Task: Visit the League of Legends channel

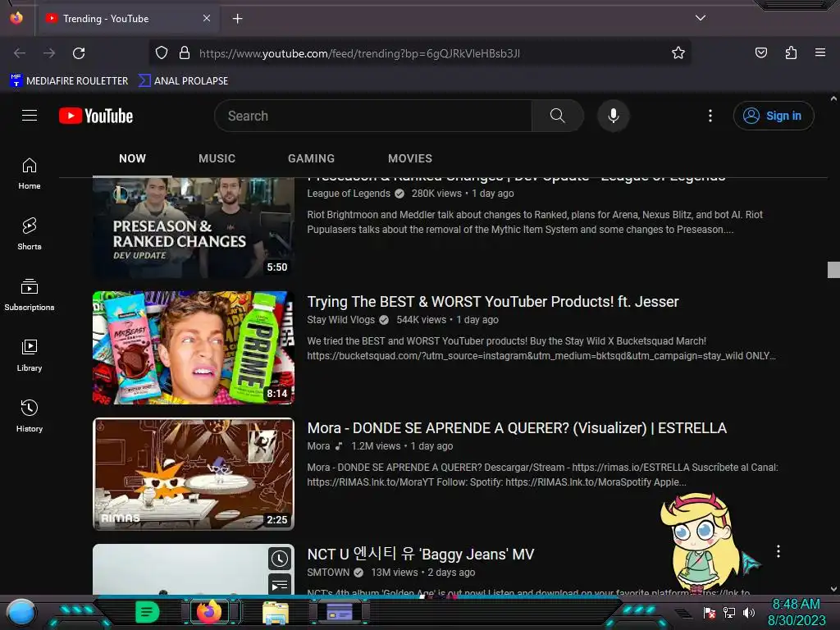Action: tap(348, 194)
